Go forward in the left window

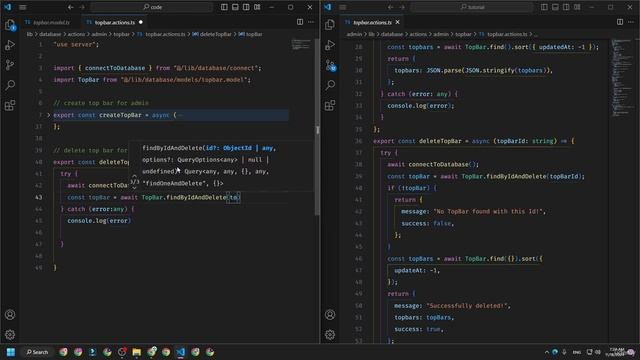(82, 7)
